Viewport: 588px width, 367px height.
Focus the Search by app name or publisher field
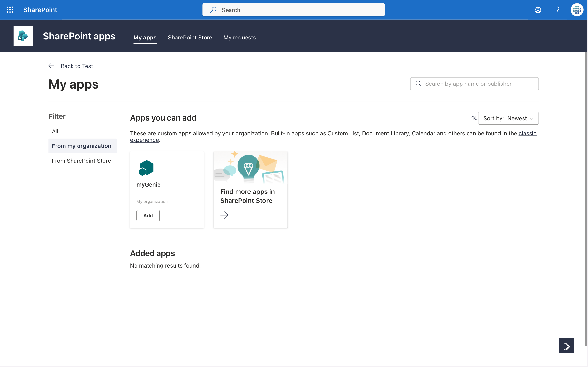(474, 84)
